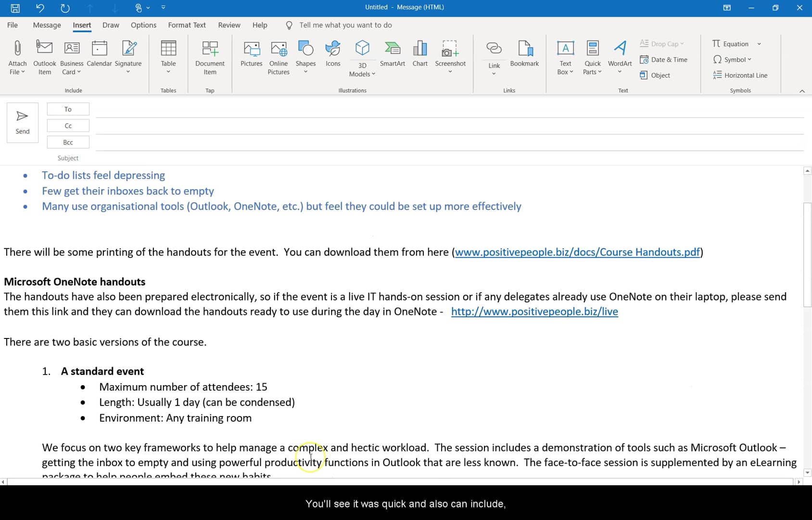Expand the 3D Models dropdown arrow

[x=373, y=74]
